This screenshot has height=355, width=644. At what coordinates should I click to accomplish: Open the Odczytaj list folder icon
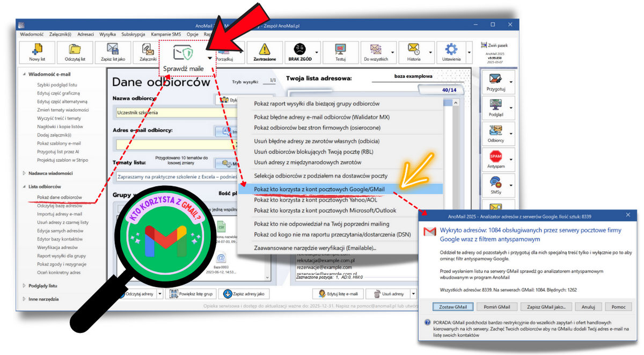[x=75, y=49]
